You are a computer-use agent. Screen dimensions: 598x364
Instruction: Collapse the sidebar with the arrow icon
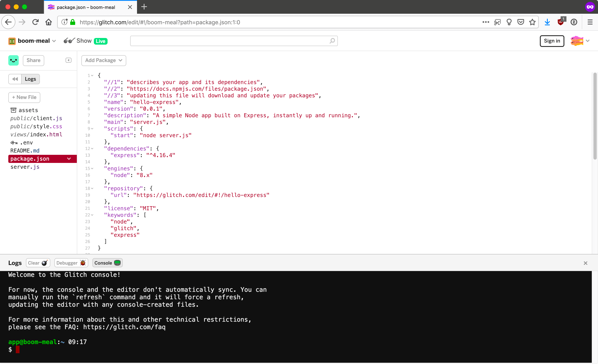pos(69,60)
